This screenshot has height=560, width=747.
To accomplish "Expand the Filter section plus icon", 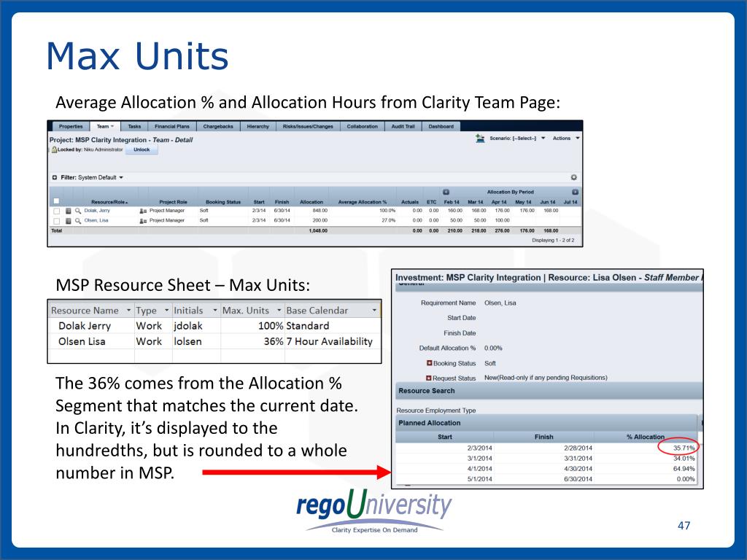I will [x=54, y=177].
